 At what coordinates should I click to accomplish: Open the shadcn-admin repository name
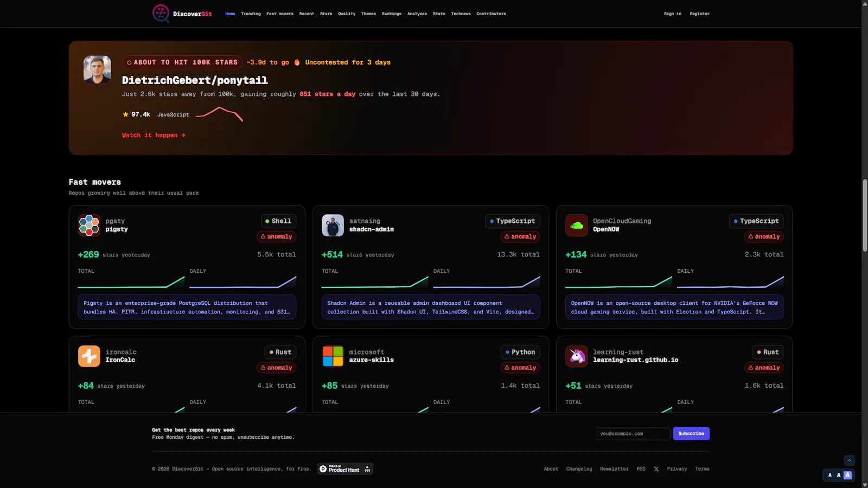[372, 229]
